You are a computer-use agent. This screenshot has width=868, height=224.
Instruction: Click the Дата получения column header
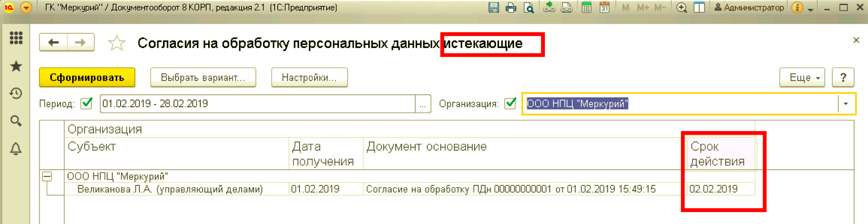click(326, 153)
